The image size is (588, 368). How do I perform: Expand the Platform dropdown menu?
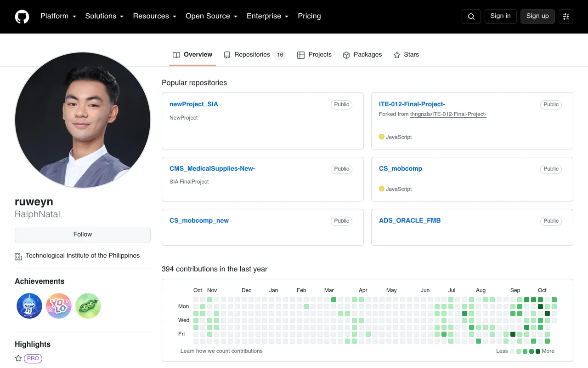point(57,16)
